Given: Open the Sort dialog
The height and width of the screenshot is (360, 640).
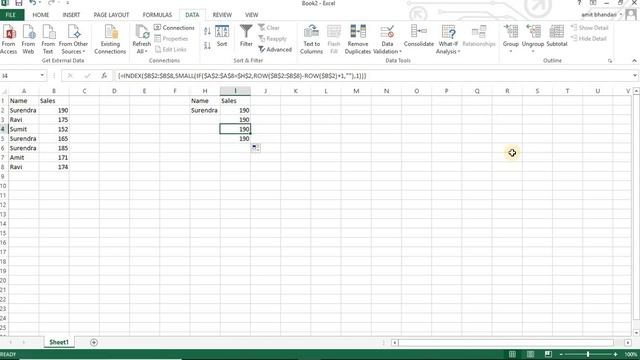Looking at the screenshot, I should (222, 36).
